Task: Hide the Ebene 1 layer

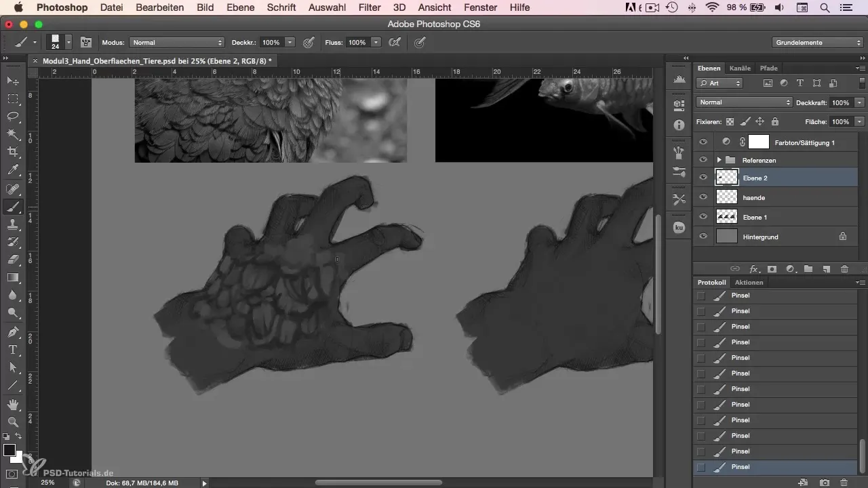Action: (703, 217)
